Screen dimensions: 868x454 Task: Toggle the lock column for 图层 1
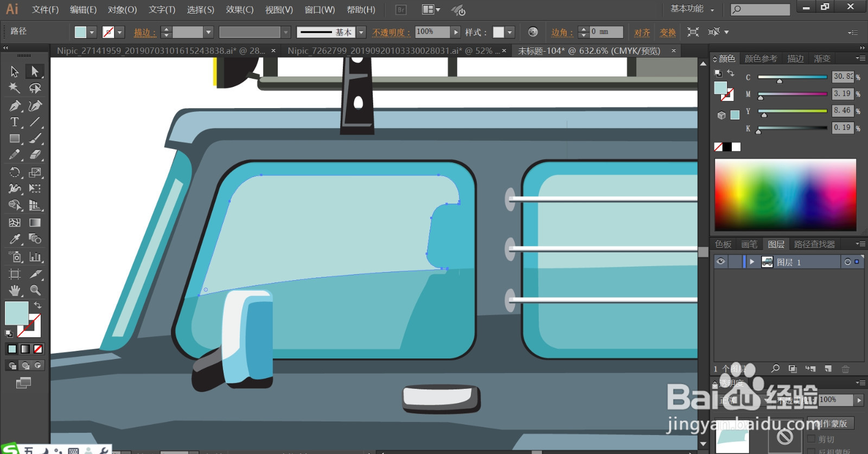735,262
